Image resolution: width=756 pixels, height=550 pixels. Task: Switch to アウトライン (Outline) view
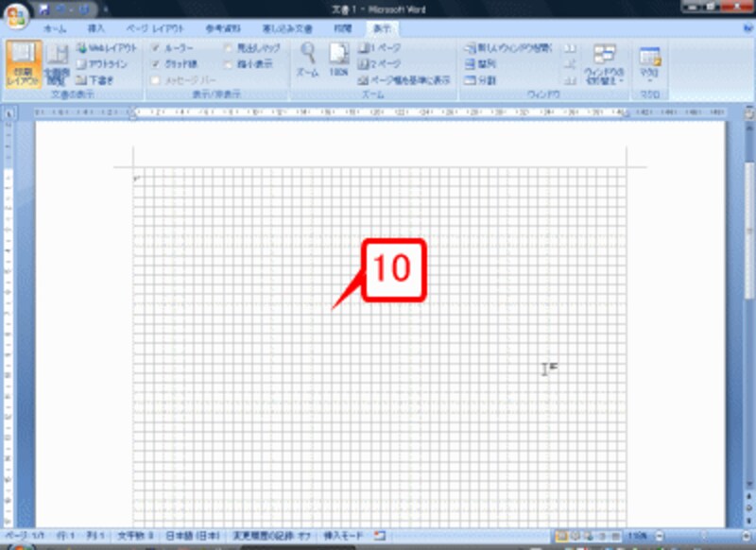(x=102, y=64)
